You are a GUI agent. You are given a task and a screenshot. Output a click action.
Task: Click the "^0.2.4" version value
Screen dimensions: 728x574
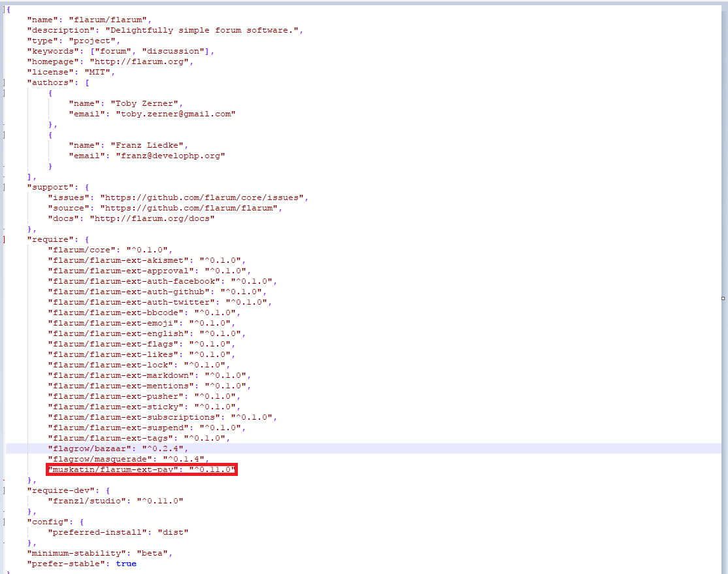(x=163, y=448)
